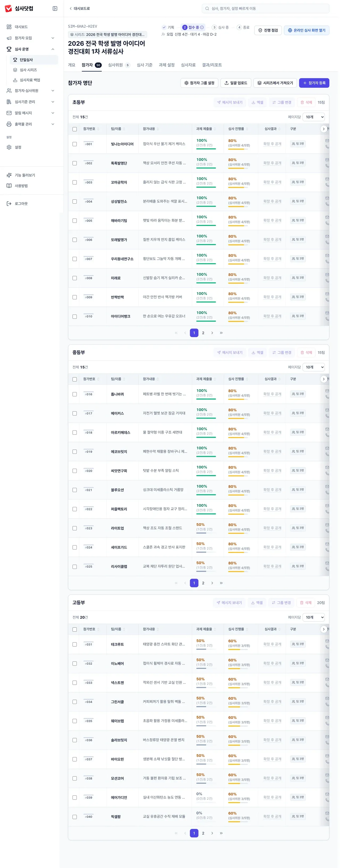Viewport: 340px width, 868px height.
Task: Go to next page arrow in 초등부 pagination
Action: 212,333
